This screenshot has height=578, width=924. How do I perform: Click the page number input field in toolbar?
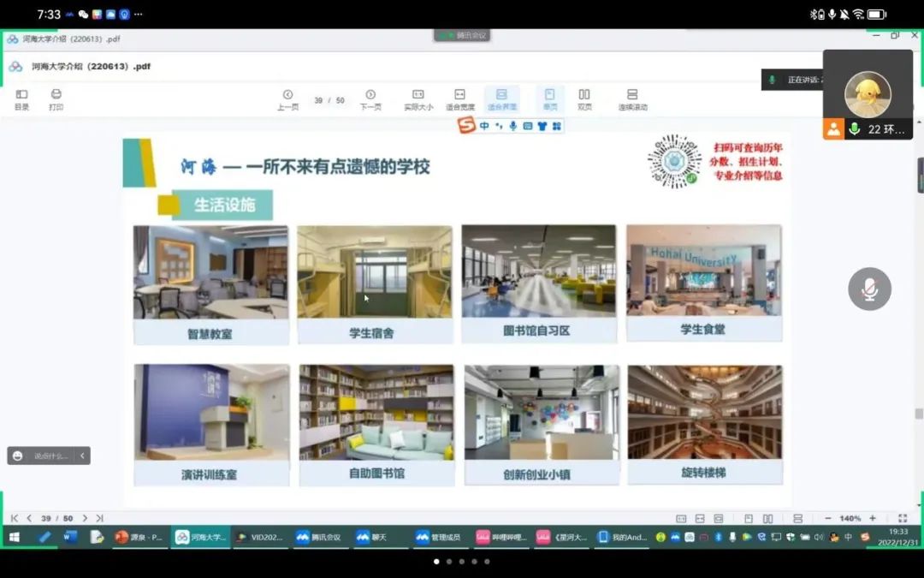(319, 100)
